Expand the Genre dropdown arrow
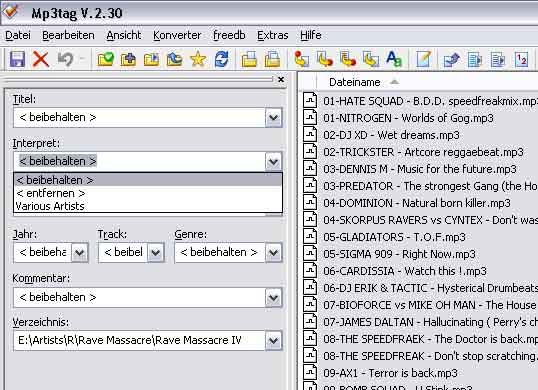 273,253
